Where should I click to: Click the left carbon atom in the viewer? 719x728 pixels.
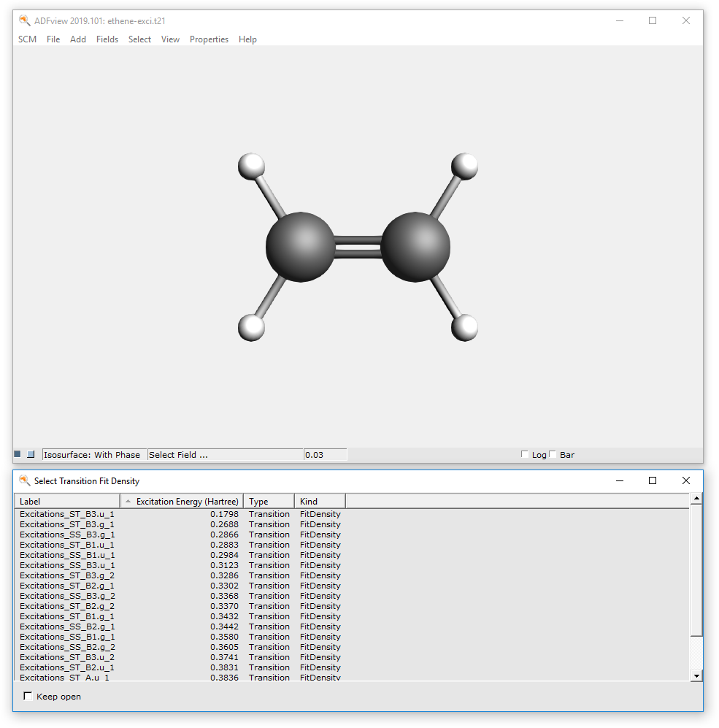[x=300, y=247]
